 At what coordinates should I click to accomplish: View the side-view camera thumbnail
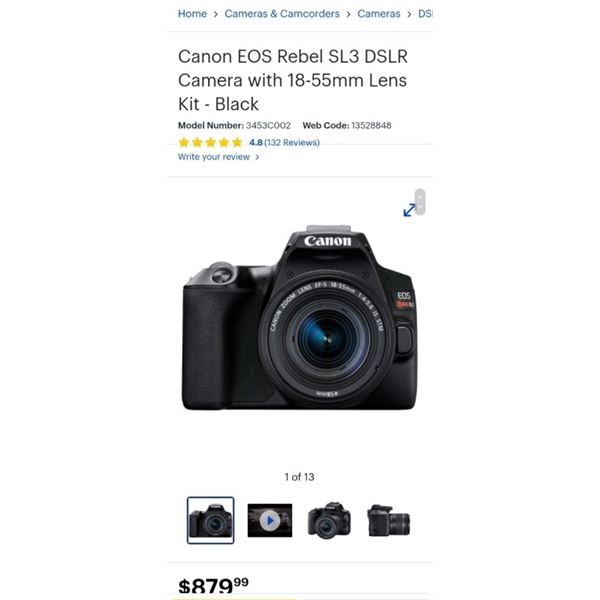click(x=389, y=520)
